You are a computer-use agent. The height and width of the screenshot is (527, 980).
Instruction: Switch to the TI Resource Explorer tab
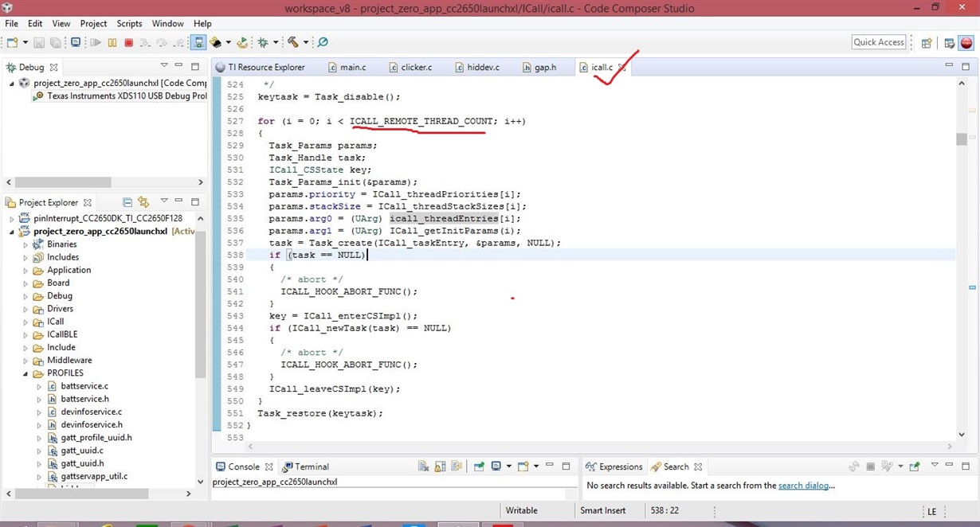(261, 68)
